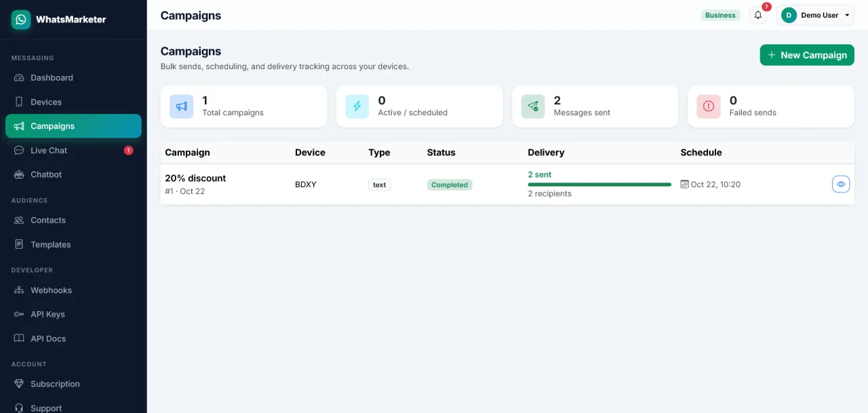Click the Contacts people icon
Image resolution: width=868 pixels, height=413 pixels.
pyautogui.click(x=19, y=220)
